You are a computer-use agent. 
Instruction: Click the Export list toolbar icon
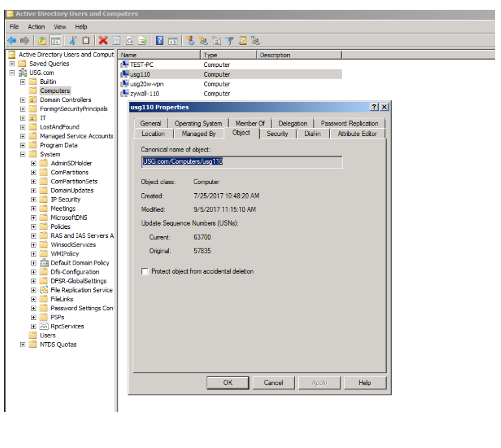[142, 40]
